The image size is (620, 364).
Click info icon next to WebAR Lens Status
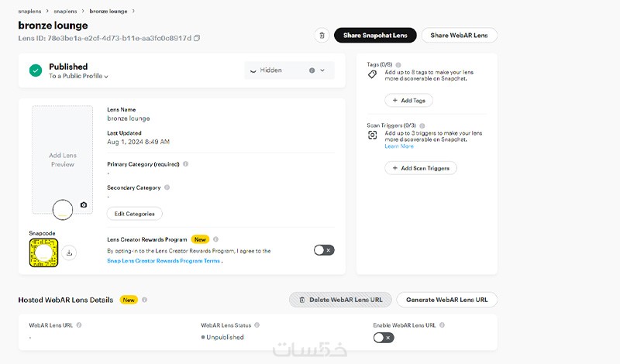pyautogui.click(x=257, y=325)
